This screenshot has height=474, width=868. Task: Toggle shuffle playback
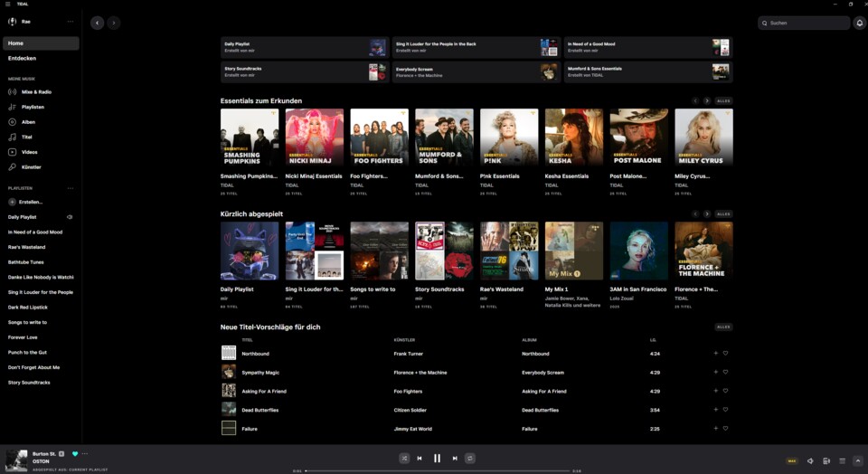tap(404, 458)
